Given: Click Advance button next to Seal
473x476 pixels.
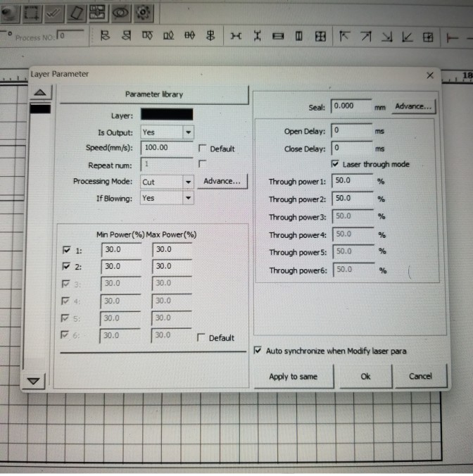Looking at the screenshot, I should [x=413, y=106].
